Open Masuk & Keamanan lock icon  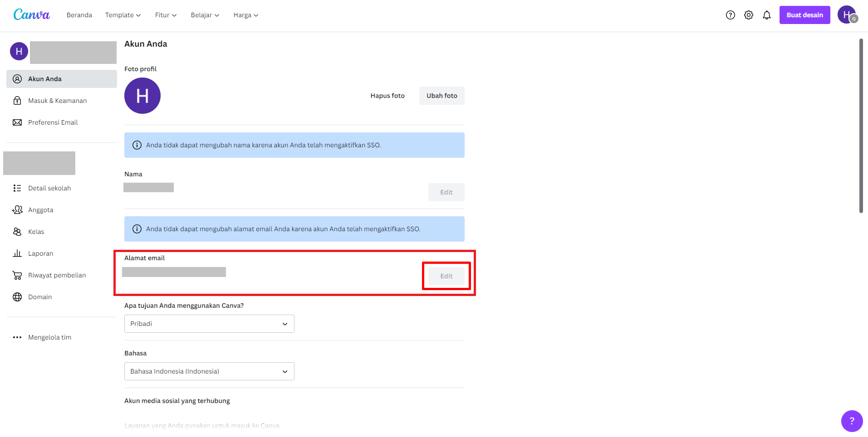click(x=17, y=101)
